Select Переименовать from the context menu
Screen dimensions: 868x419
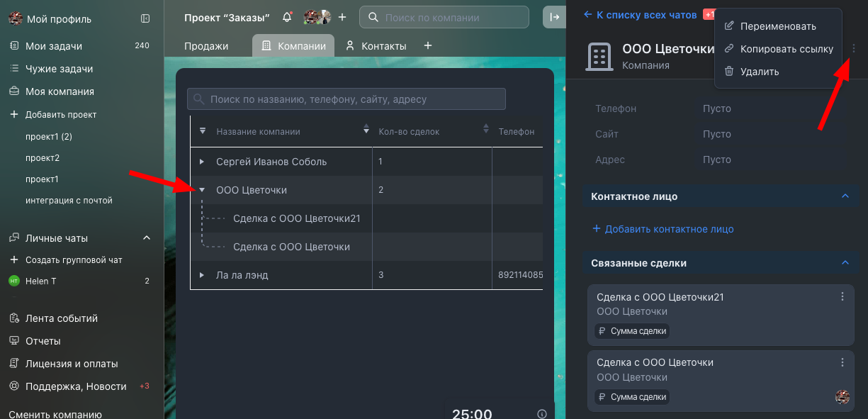tap(777, 26)
